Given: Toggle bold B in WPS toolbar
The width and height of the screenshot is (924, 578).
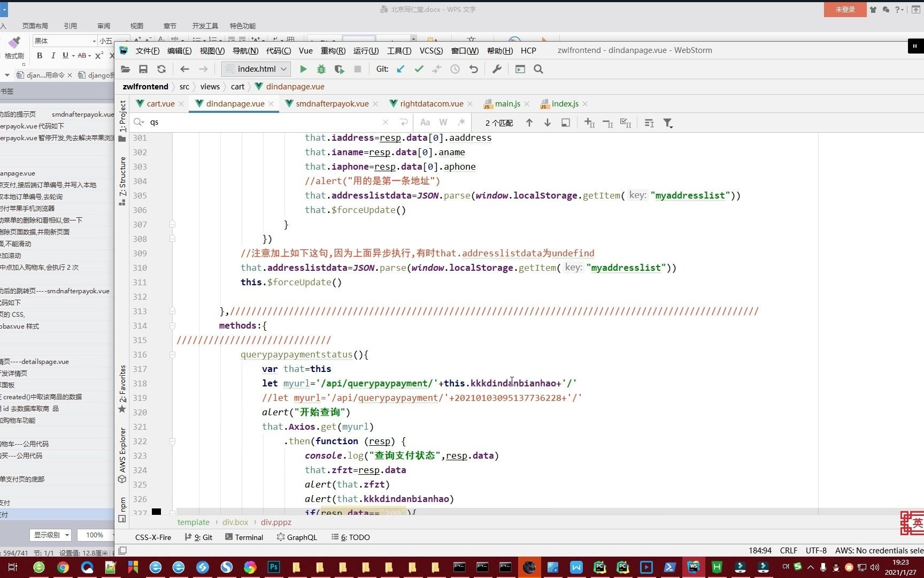Looking at the screenshot, I should 40,55.
